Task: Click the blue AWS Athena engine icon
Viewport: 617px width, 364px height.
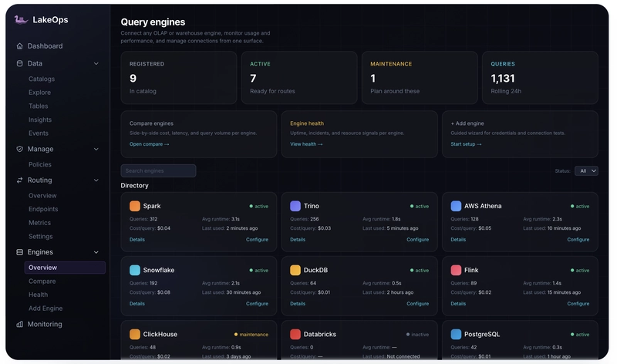Action: pyautogui.click(x=456, y=206)
